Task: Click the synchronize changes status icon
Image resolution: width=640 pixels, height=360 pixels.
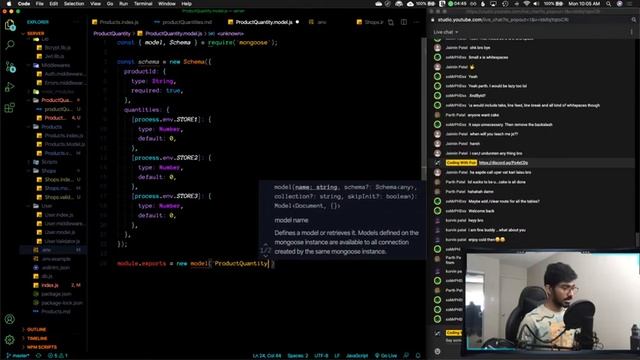Action: pos(39,356)
